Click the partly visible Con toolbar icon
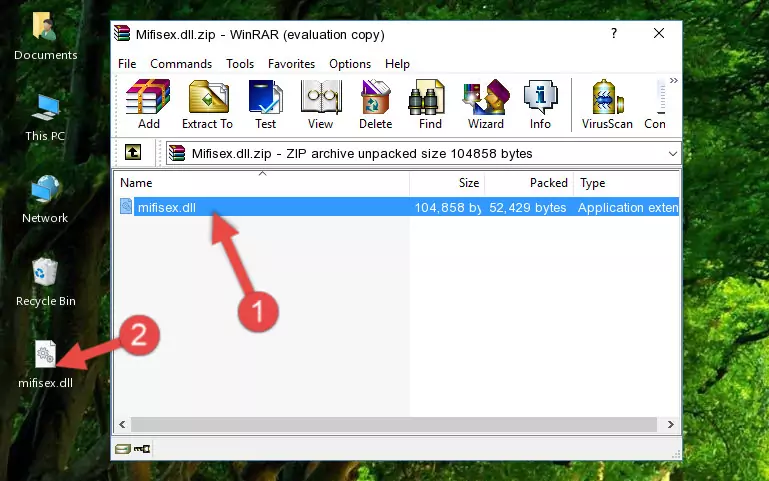Viewport: 769px width, 481px height. point(655,104)
